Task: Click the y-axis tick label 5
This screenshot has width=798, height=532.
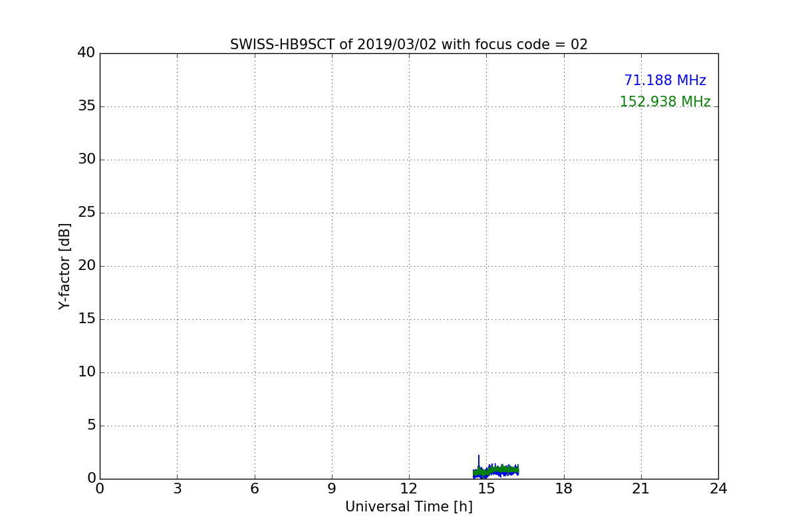Action: pyautogui.click(x=91, y=425)
